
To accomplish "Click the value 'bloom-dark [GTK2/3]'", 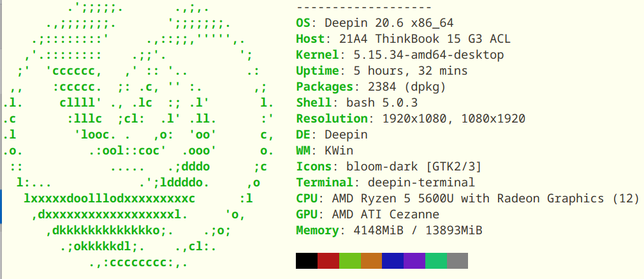I will [x=414, y=167].
